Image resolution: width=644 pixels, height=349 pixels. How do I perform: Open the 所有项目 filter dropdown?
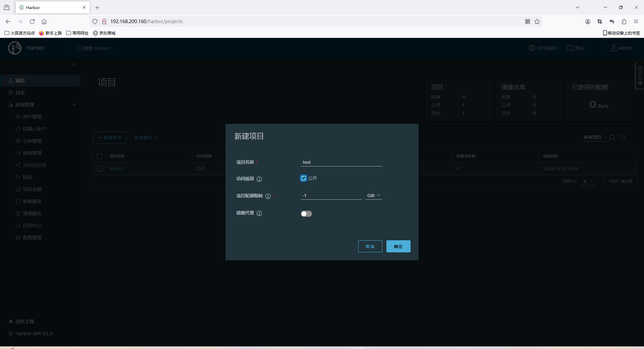click(x=595, y=137)
